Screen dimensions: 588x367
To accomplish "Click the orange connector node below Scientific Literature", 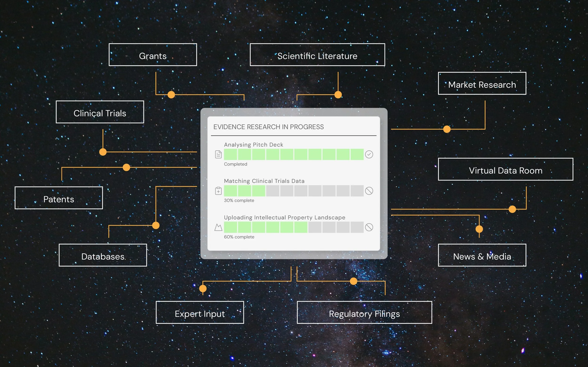I will (x=338, y=95).
